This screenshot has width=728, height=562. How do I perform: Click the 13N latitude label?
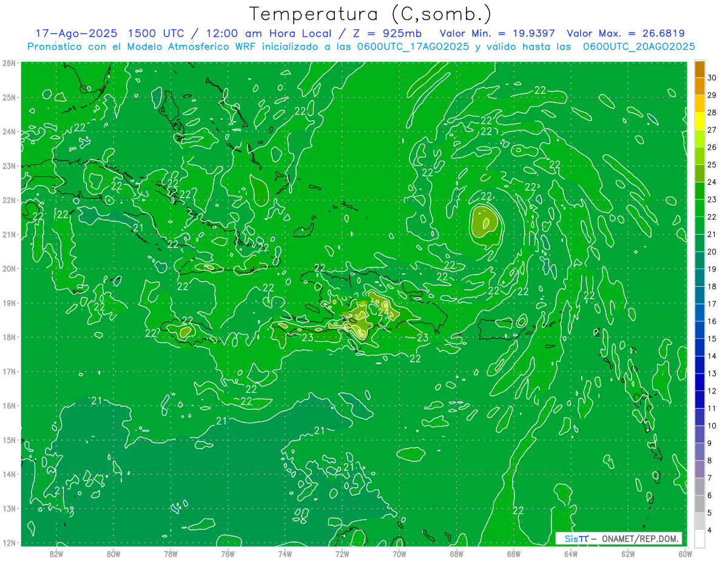point(9,508)
